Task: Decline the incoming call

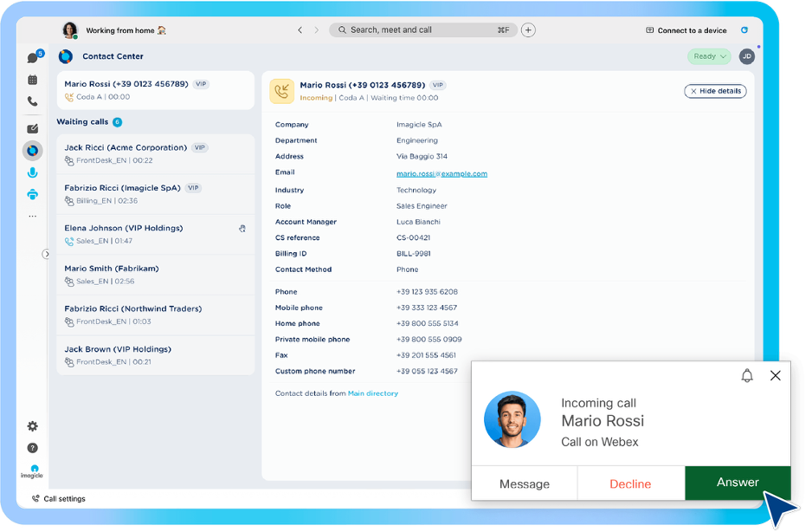Action: [x=630, y=483]
